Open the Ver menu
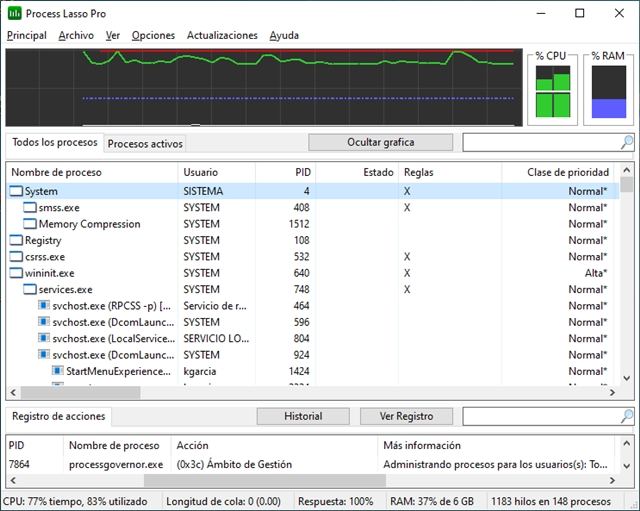 click(x=113, y=36)
